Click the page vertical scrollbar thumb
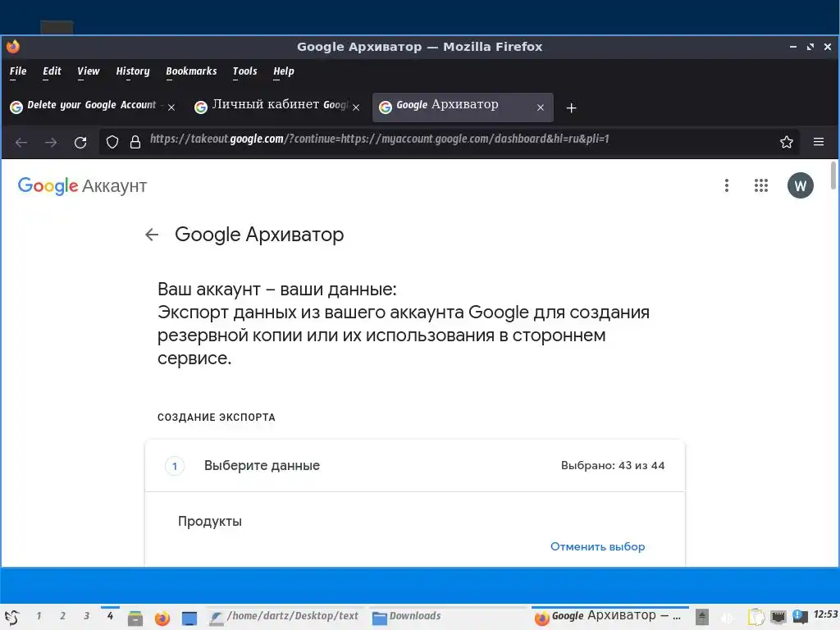 point(833,175)
